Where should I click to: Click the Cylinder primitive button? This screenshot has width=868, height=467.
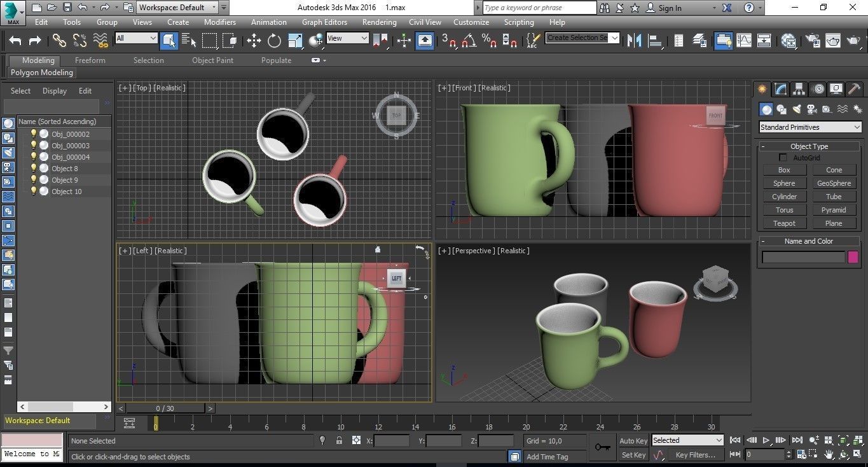(x=784, y=197)
